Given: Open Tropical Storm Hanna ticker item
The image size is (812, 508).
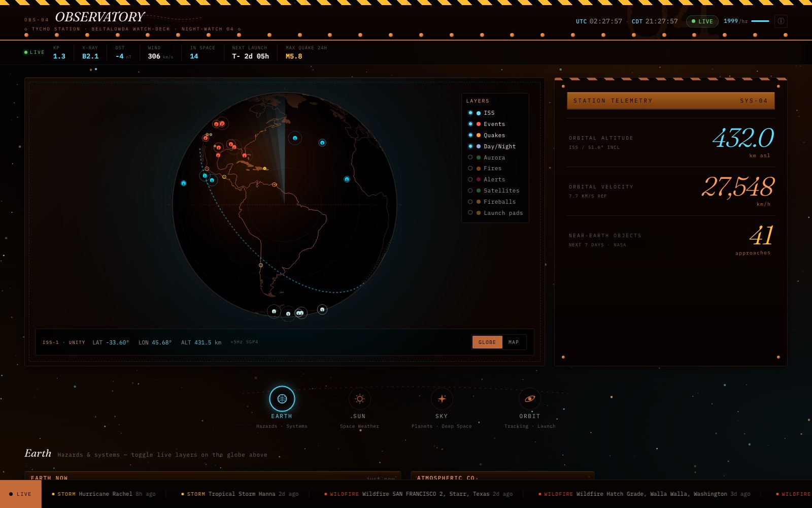Looking at the screenshot, I should (x=240, y=494).
